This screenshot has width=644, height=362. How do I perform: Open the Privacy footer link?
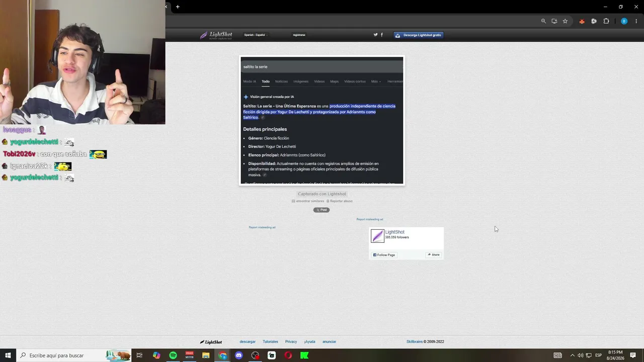point(291,342)
